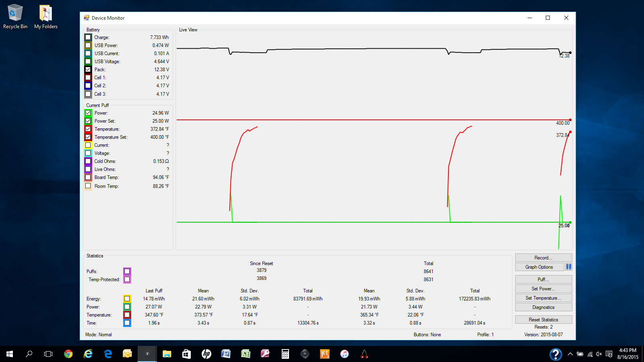The width and height of the screenshot is (644, 362).
Task: Launch iTunes from the taskbar
Action: [344, 354]
